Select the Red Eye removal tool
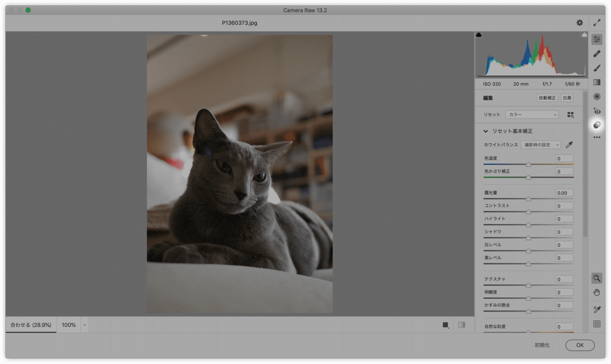Viewport: 611px width, 364px height. 597,111
